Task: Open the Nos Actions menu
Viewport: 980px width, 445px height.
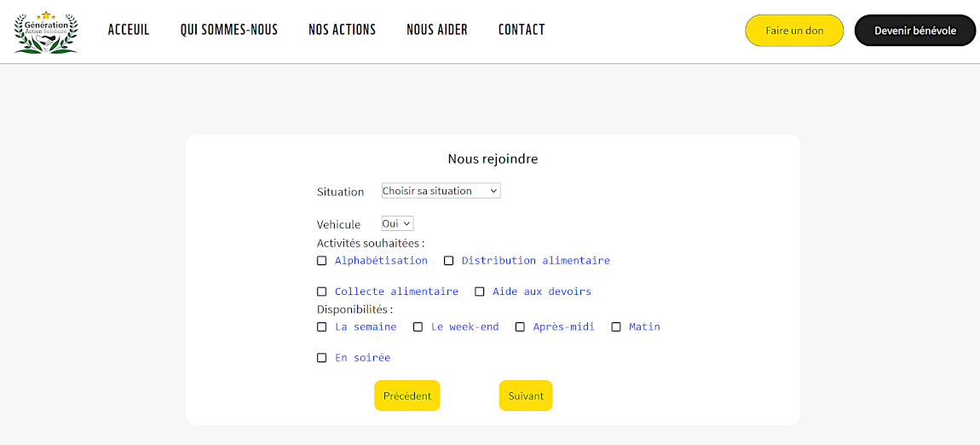Action: click(342, 30)
